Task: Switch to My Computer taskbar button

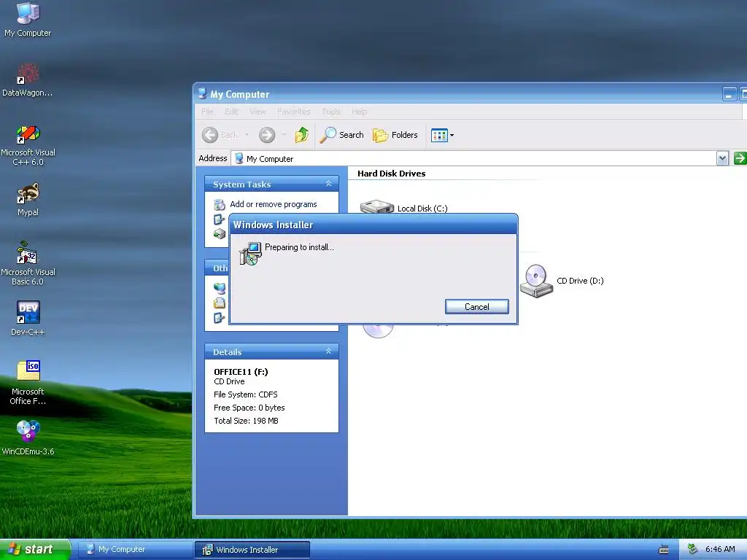Action: [135, 550]
